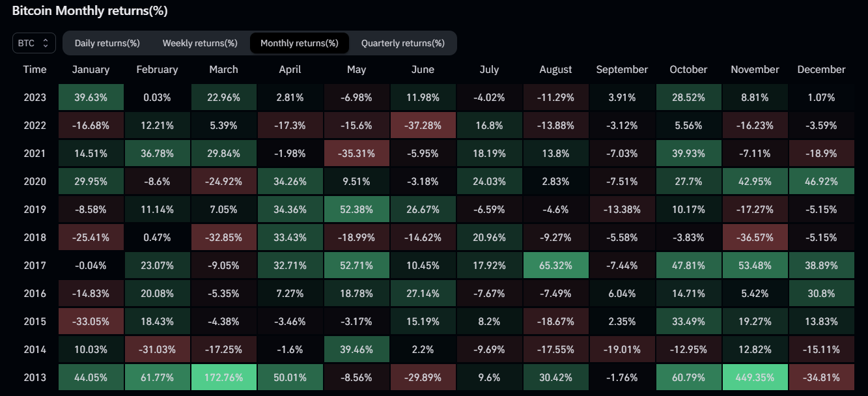Click the August 2017 65.32% cell
Image resolution: width=868 pixels, height=396 pixels.
(x=555, y=265)
